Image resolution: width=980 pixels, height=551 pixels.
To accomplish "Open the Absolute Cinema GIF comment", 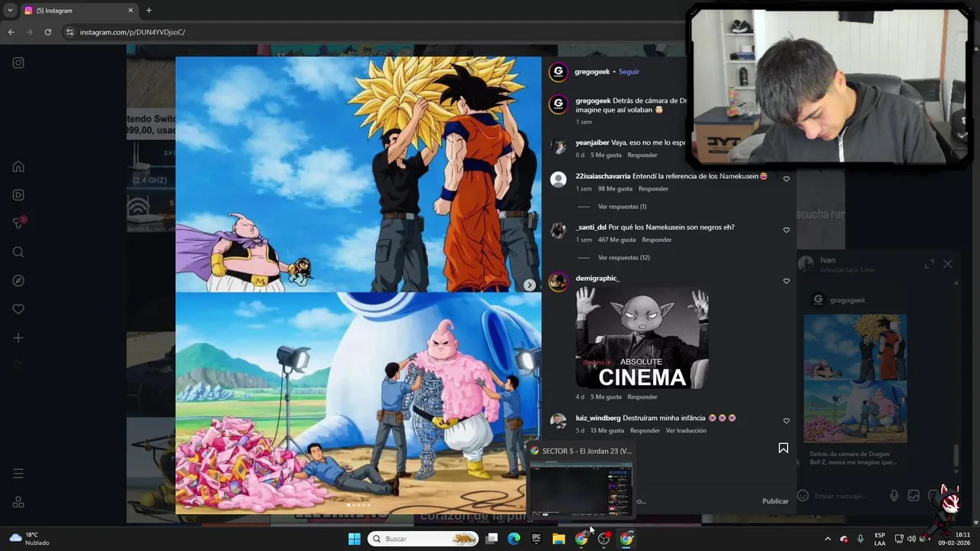I will point(642,338).
